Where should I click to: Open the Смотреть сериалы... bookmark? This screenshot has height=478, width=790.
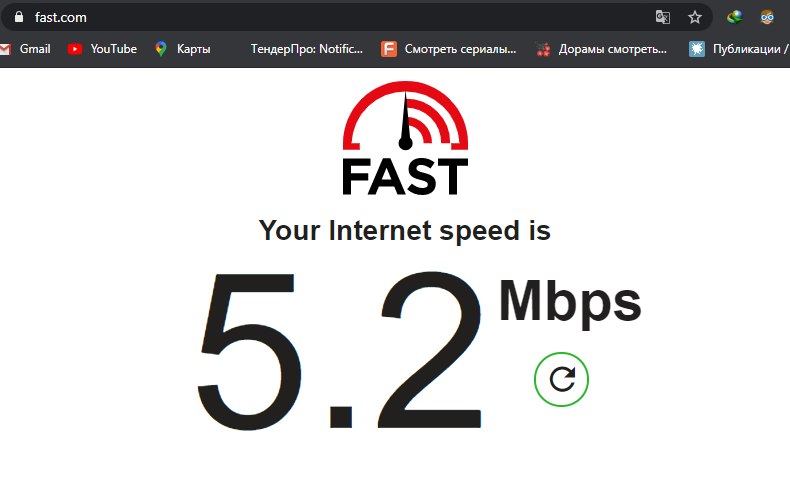tap(448, 49)
